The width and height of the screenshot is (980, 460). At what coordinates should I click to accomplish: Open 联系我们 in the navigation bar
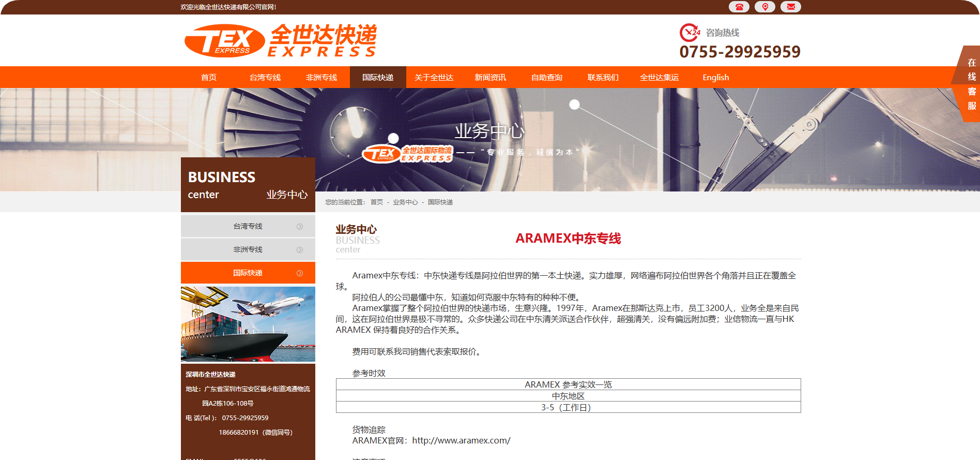[x=603, y=78]
